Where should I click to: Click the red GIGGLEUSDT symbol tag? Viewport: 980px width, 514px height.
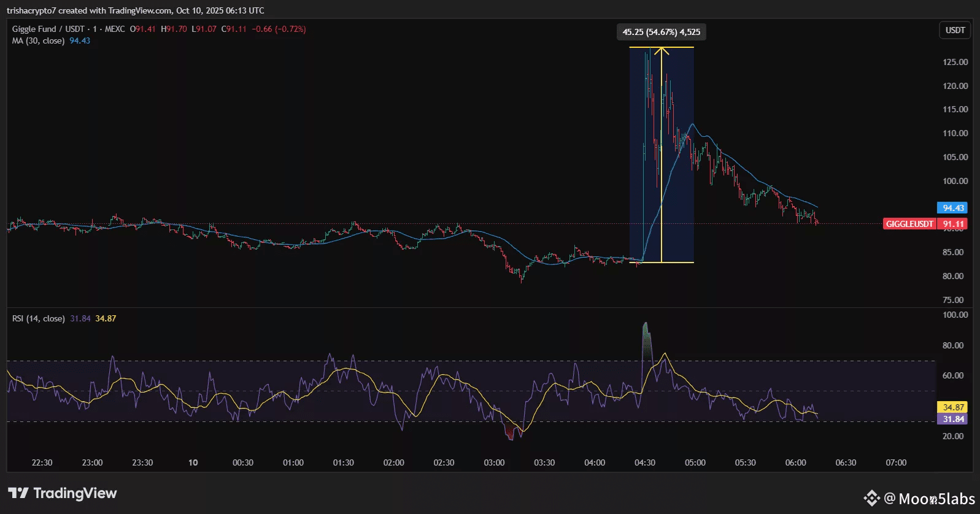[x=909, y=224]
